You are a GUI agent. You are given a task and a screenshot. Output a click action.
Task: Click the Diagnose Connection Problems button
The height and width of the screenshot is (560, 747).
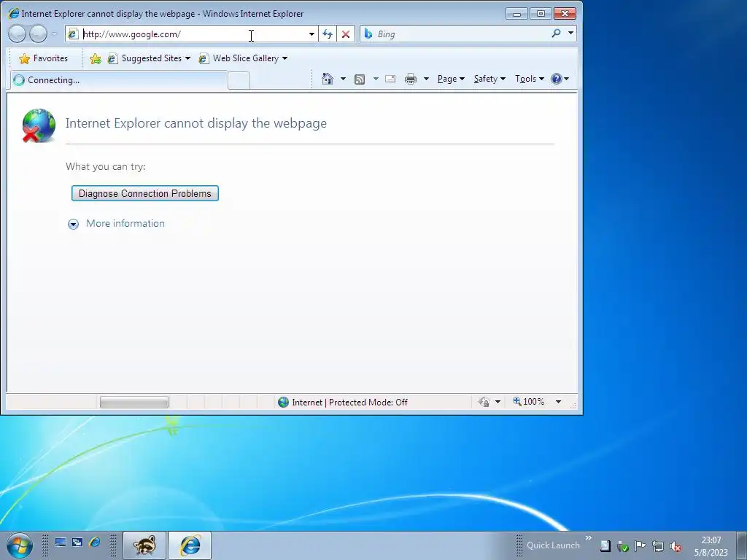[x=145, y=193]
